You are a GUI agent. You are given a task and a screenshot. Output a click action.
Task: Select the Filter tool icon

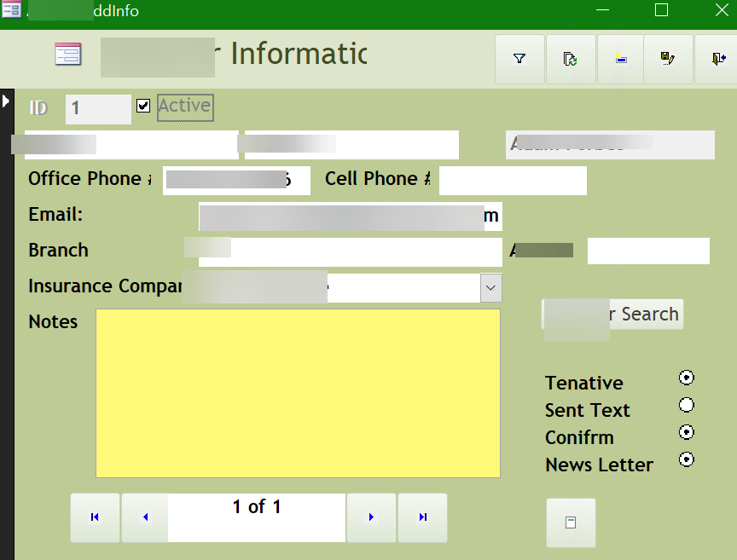[x=519, y=59]
